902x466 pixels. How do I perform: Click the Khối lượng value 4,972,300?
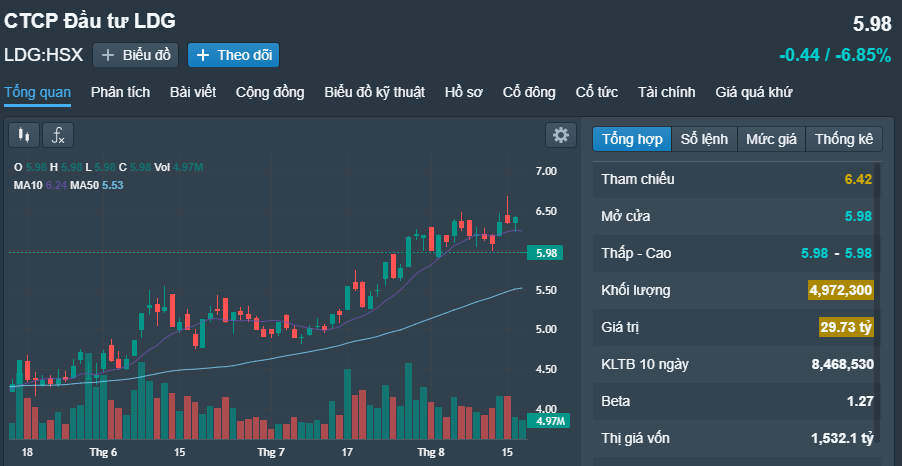pos(841,290)
